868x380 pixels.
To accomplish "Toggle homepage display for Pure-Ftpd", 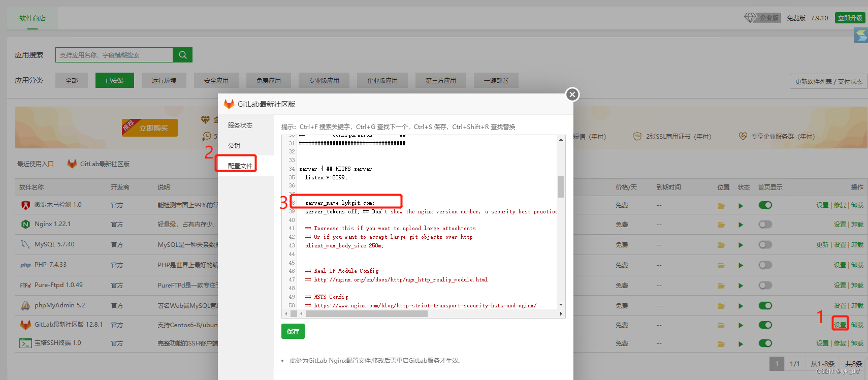I will [x=765, y=286].
